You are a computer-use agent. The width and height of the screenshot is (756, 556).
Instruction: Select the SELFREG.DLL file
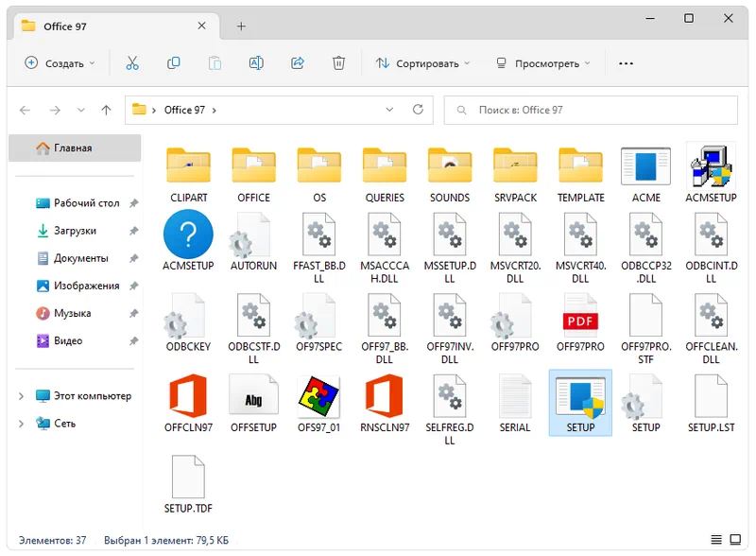[450, 409]
